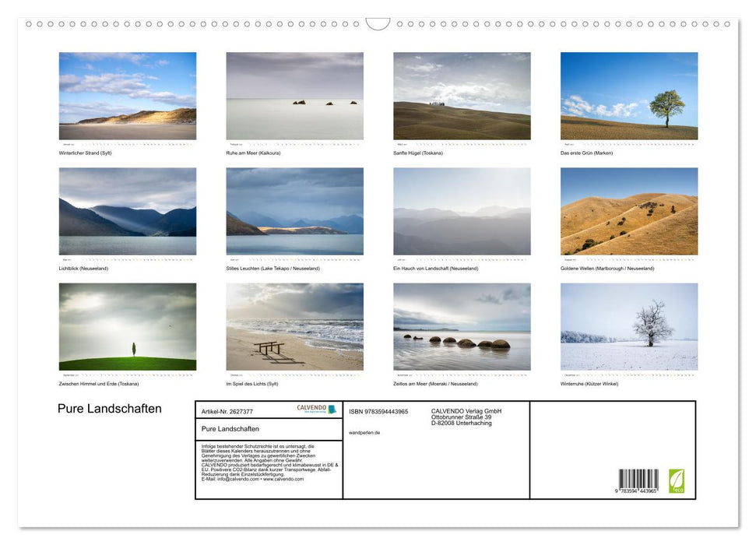Screen dimensions: 756x545
Task: Click 'Stilles Leuchten (Lake Tekapo / Neuseeland)' caption
Action: pos(273,268)
